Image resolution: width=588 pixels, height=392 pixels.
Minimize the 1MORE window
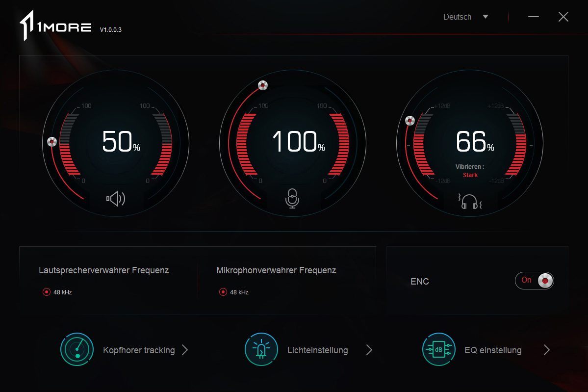pyautogui.click(x=534, y=17)
